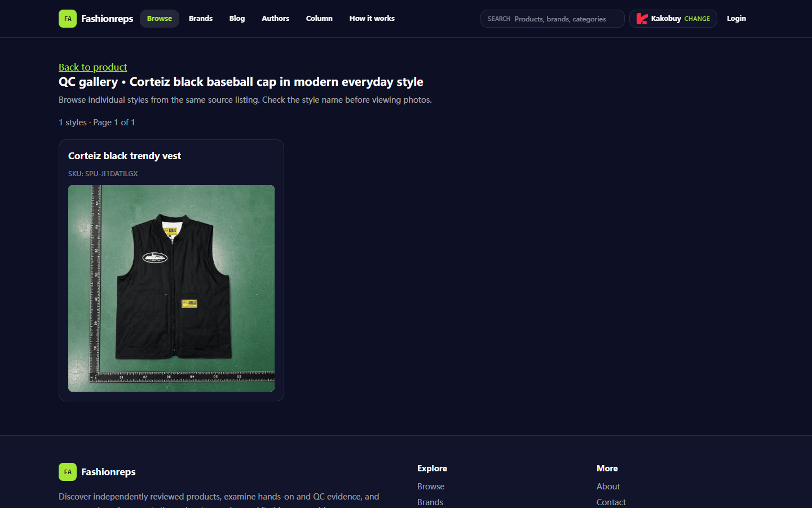Click the Login button
The image size is (812, 508).
click(x=736, y=19)
